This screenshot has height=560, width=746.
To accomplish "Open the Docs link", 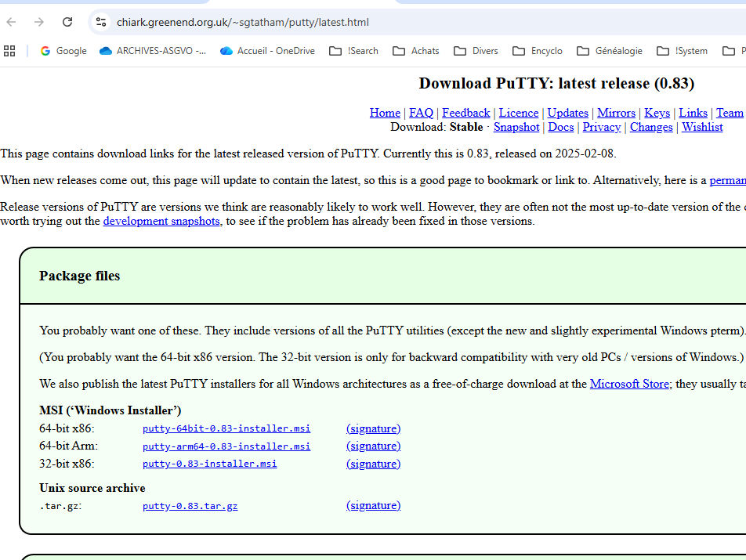I will point(561,127).
